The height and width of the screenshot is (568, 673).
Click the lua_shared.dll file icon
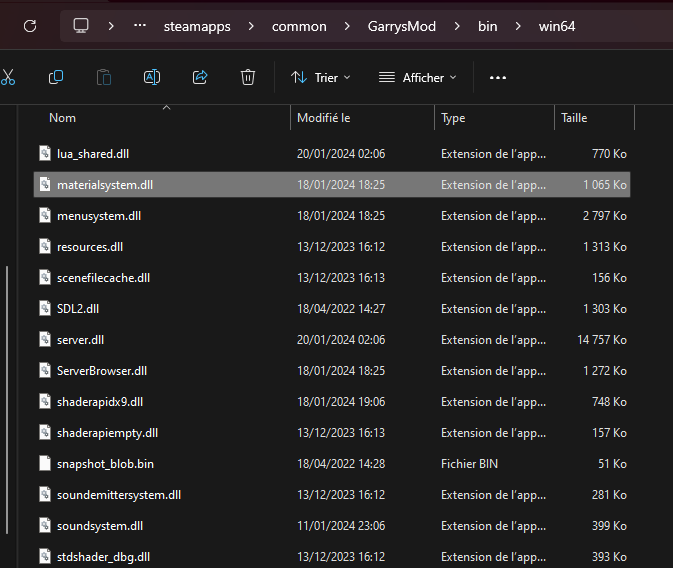45,153
